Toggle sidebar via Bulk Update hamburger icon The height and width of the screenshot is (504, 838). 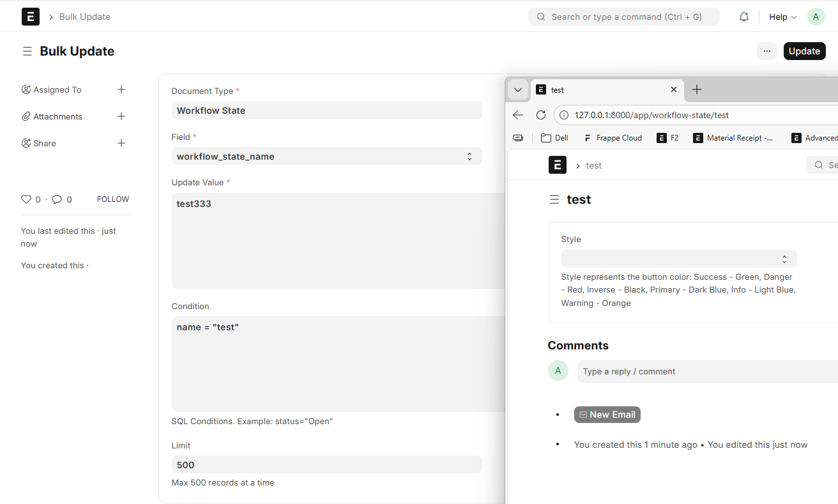pyautogui.click(x=27, y=51)
